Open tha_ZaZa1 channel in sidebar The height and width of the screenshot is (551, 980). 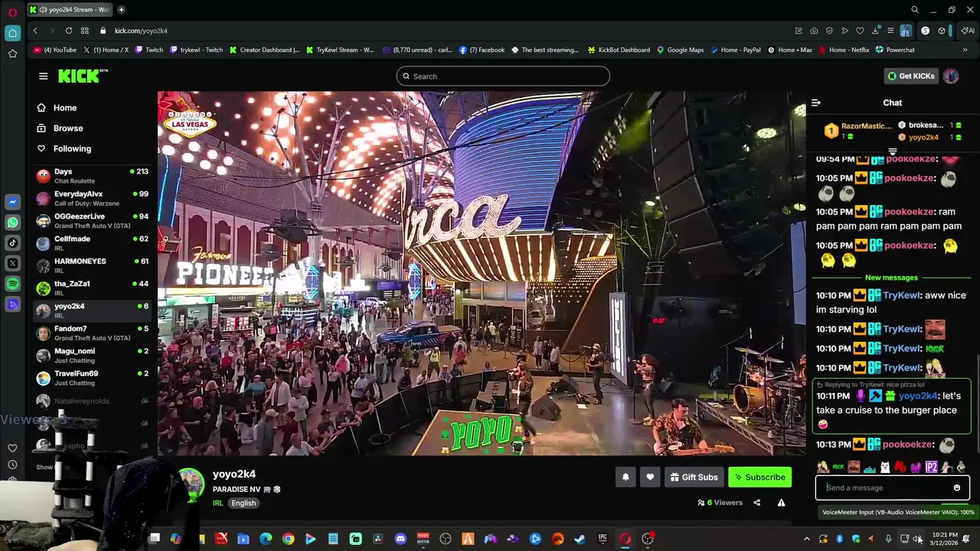(x=92, y=288)
